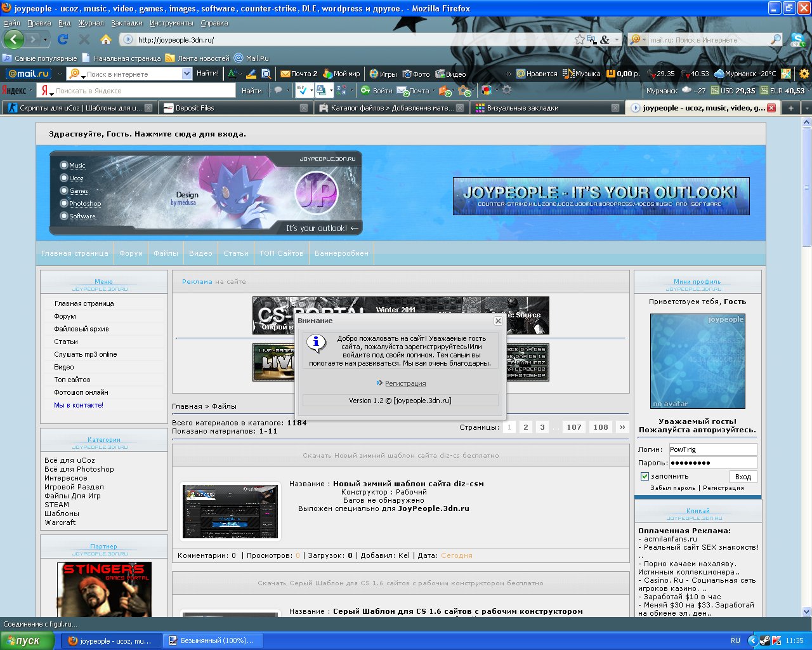Click the page search icon in Mail.ru toolbar
The height and width of the screenshot is (650, 812).
click(x=266, y=74)
